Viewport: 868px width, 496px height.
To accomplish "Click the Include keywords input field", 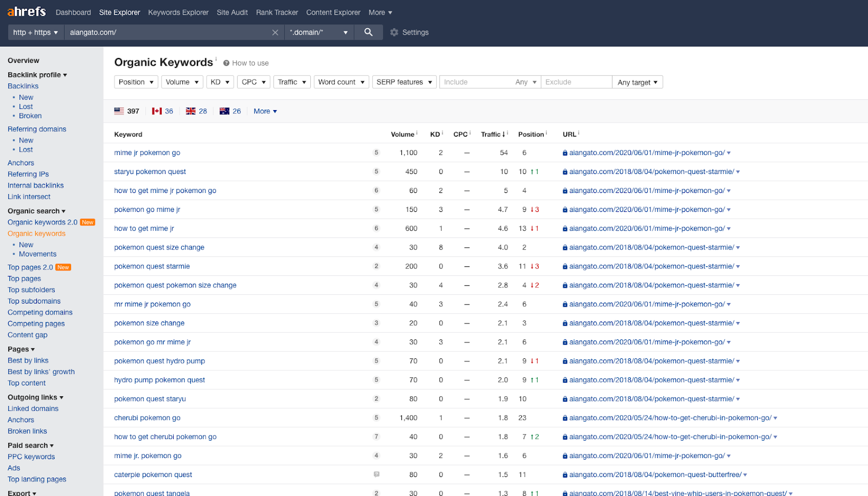I will click(476, 82).
